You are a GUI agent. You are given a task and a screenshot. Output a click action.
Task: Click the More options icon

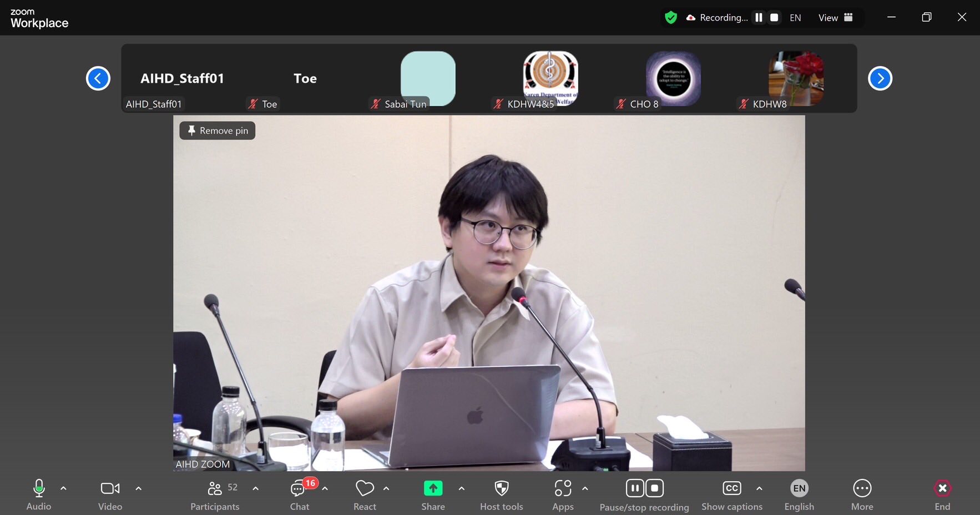pos(862,488)
